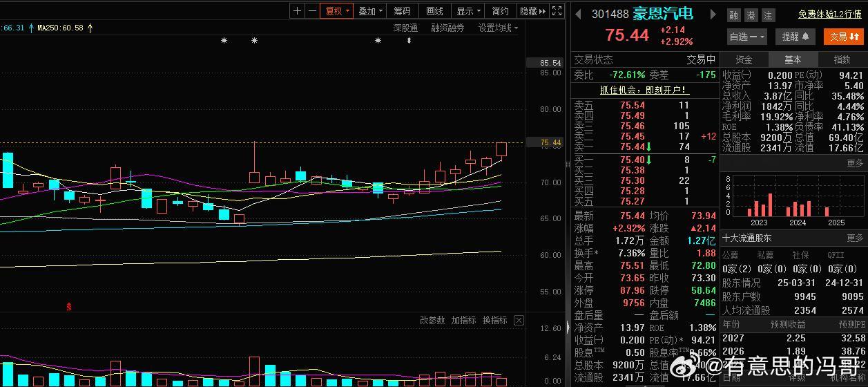Click stock name 豪恩汽电
This screenshot has width=868, height=387.
(x=663, y=14)
